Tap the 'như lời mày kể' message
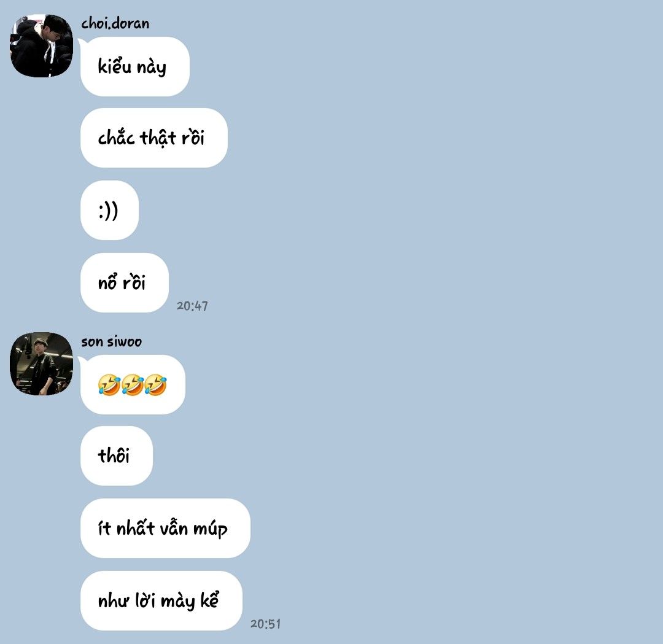The height and width of the screenshot is (644, 663). pos(161,600)
